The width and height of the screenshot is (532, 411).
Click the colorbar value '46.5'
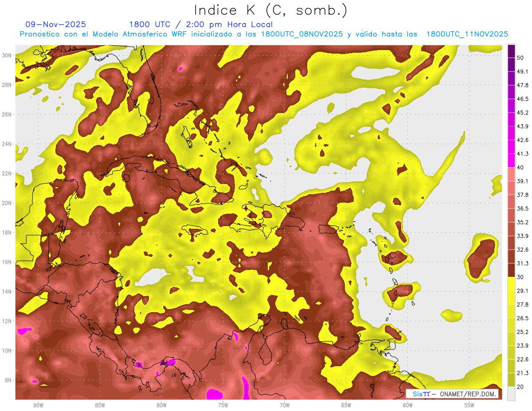[523, 99]
